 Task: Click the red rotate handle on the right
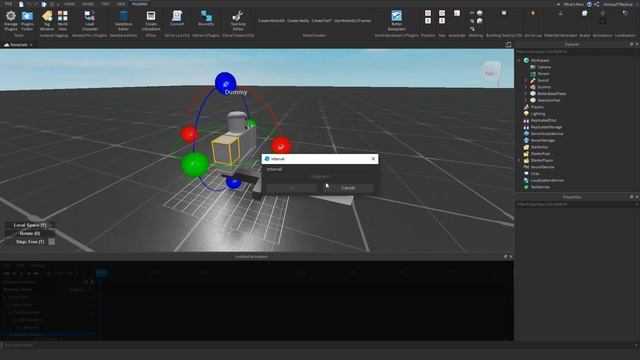pyautogui.click(x=281, y=146)
